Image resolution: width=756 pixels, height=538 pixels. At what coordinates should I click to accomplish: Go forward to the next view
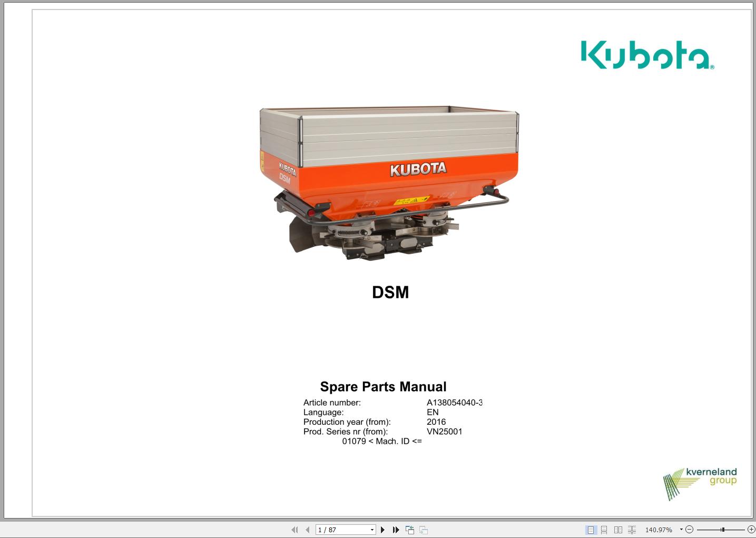pyautogui.click(x=423, y=529)
